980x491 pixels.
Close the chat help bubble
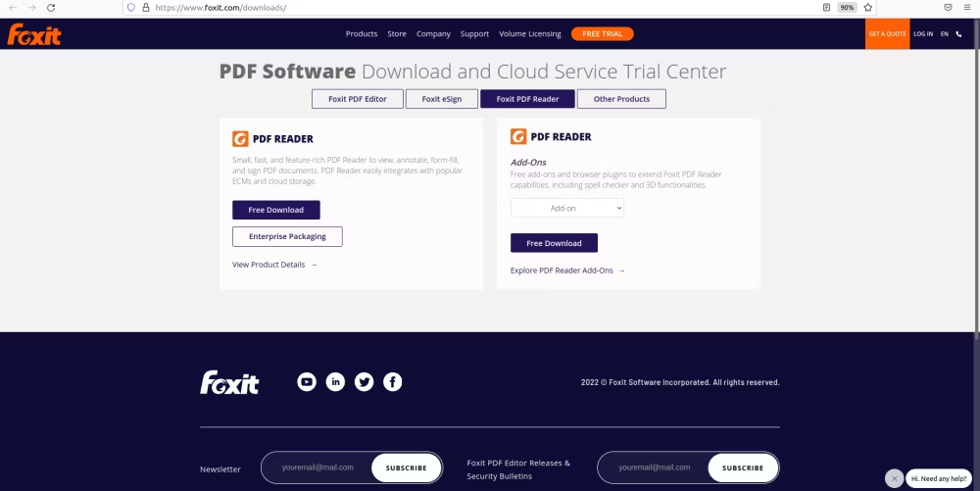point(895,478)
